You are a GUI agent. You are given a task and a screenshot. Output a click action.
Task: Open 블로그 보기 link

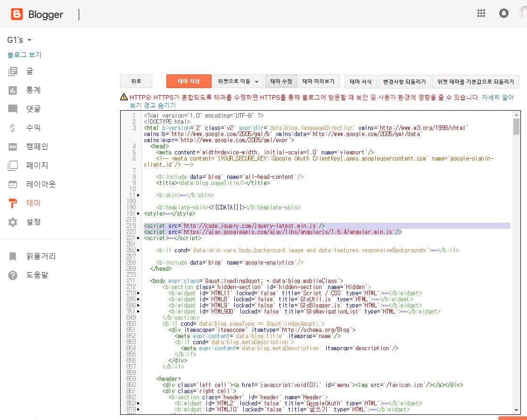pyautogui.click(x=24, y=55)
